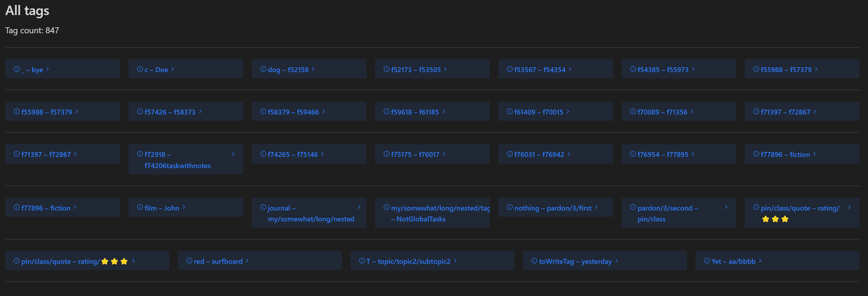Click info icon next to 'c – Doe'

click(140, 69)
